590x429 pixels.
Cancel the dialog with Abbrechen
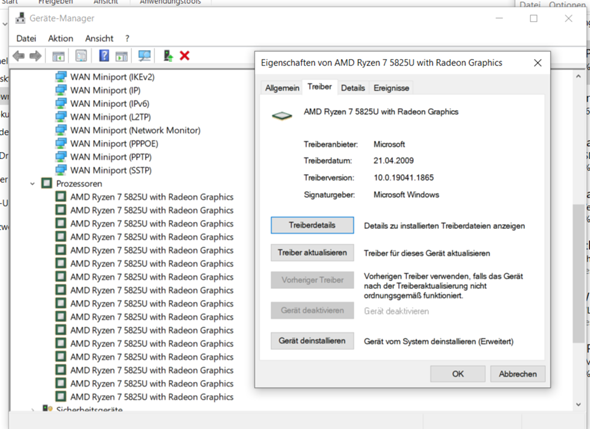tap(518, 374)
